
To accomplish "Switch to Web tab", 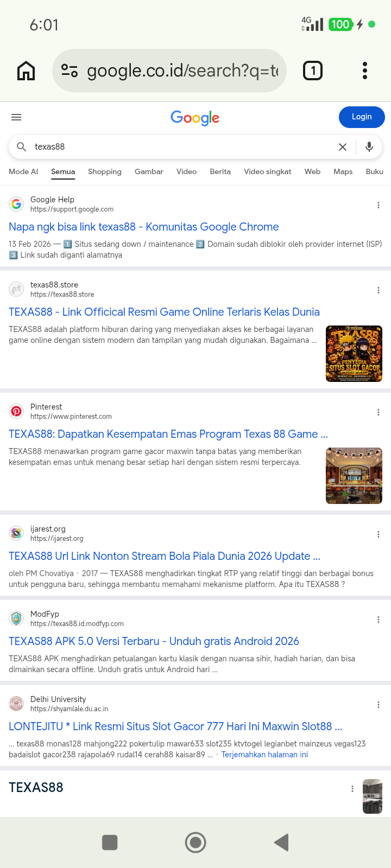I will coord(312,171).
